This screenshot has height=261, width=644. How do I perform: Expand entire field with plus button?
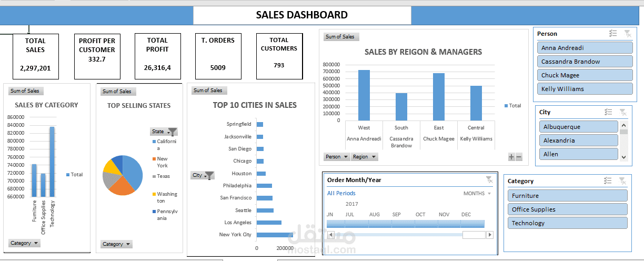511,157
